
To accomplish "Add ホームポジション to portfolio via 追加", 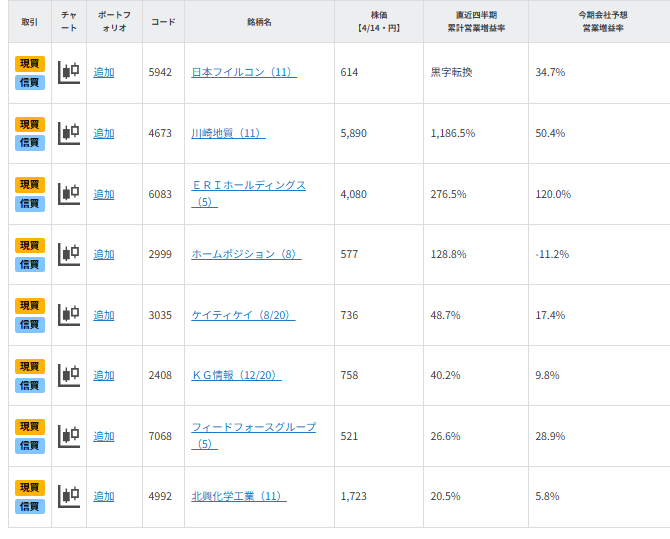I will click(104, 254).
